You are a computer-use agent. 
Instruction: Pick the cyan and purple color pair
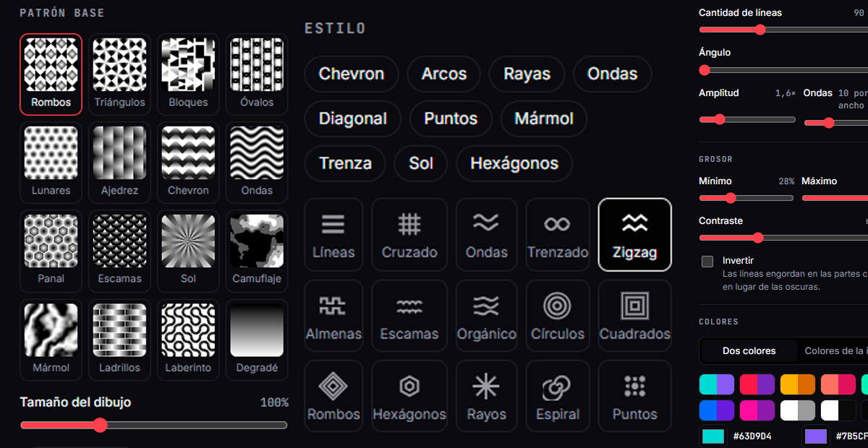717,384
